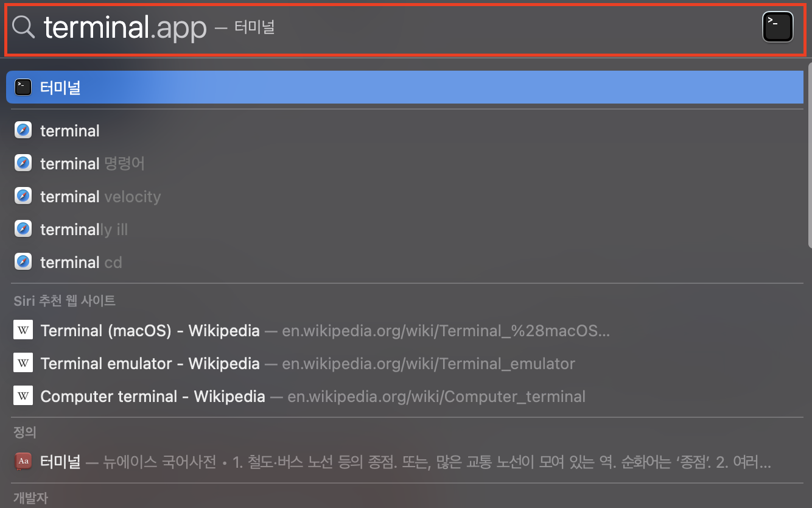This screenshot has width=812, height=508.
Task: Click Wikipedia icon for Terminal emulator result
Action: point(23,364)
